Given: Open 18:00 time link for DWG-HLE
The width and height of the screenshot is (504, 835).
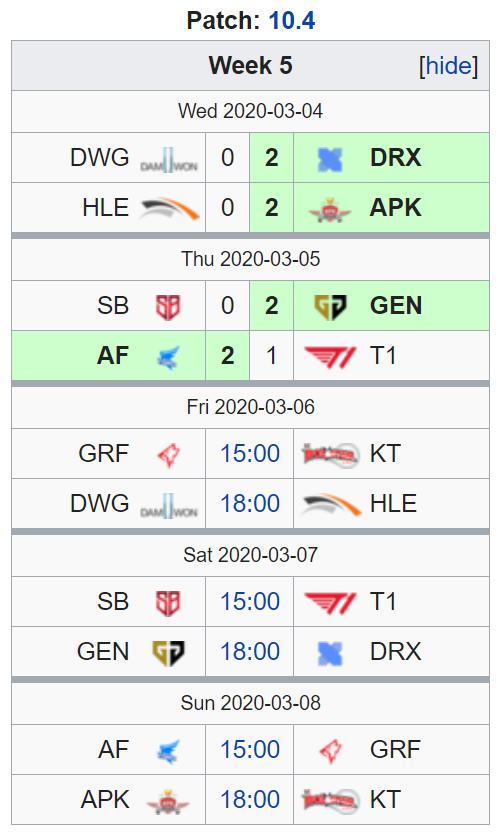Looking at the screenshot, I should click(x=250, y=503).
